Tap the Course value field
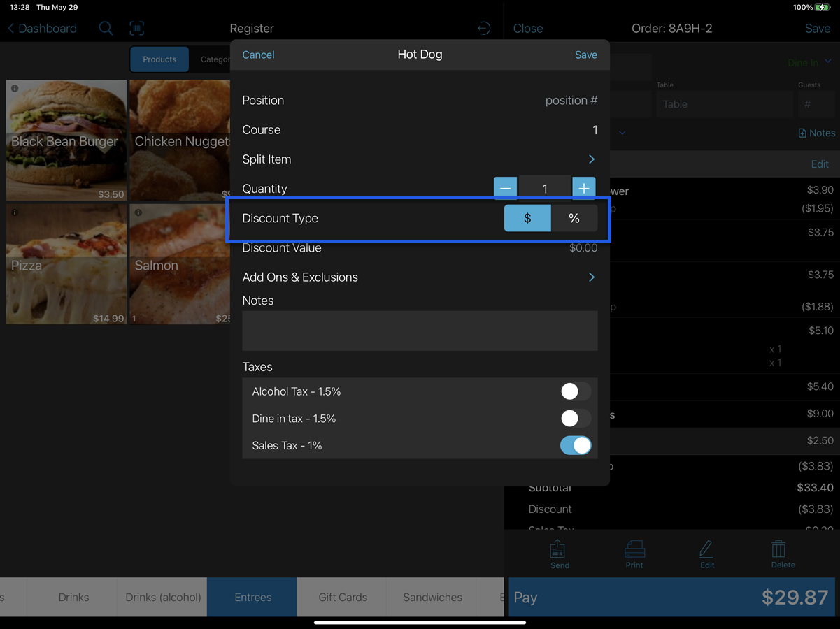This screenshot has width=840, height=629. click(x=595, y=130)
